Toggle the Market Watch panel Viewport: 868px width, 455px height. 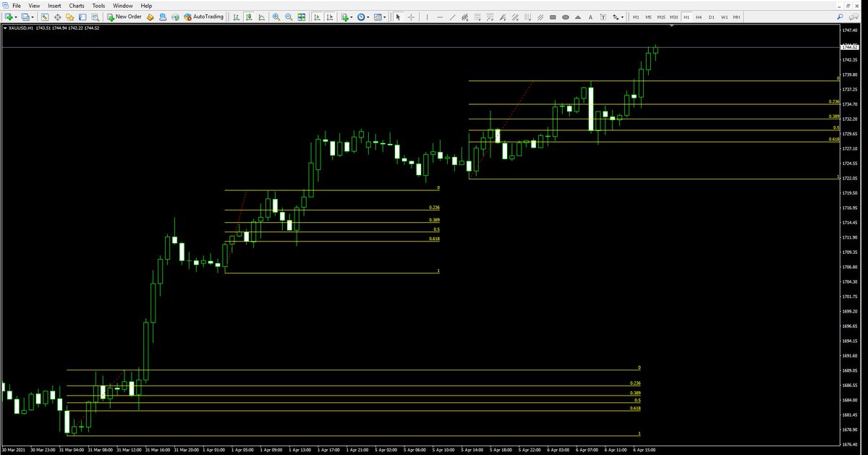pos(45,17)
